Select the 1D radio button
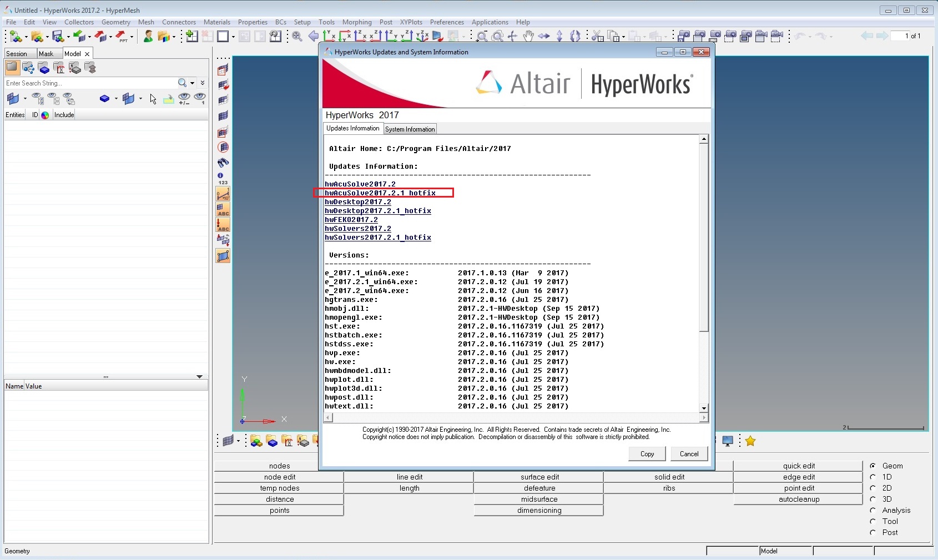Viewport: 938px width, 560px height. (873, 477)
